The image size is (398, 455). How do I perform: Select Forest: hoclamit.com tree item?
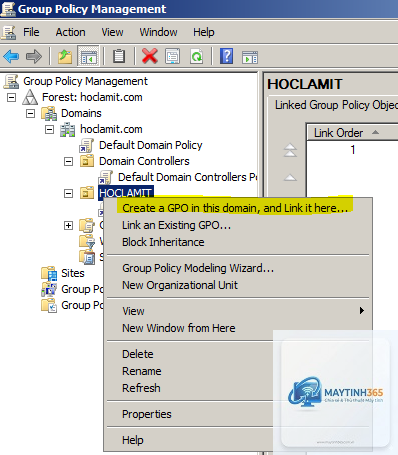(x=92, y=97)
